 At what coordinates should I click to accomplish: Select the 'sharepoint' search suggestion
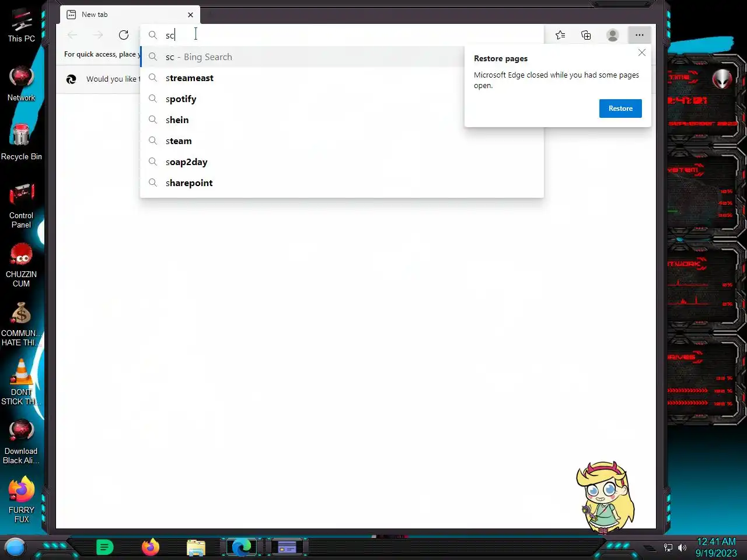pos(342,183)
